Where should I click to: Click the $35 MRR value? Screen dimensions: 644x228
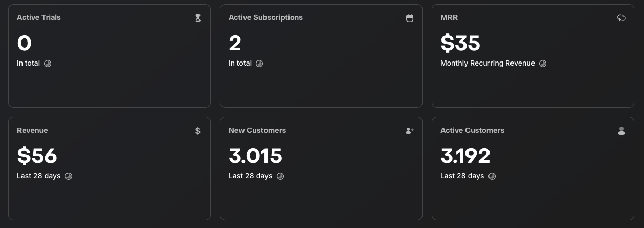tap(460, 44)
